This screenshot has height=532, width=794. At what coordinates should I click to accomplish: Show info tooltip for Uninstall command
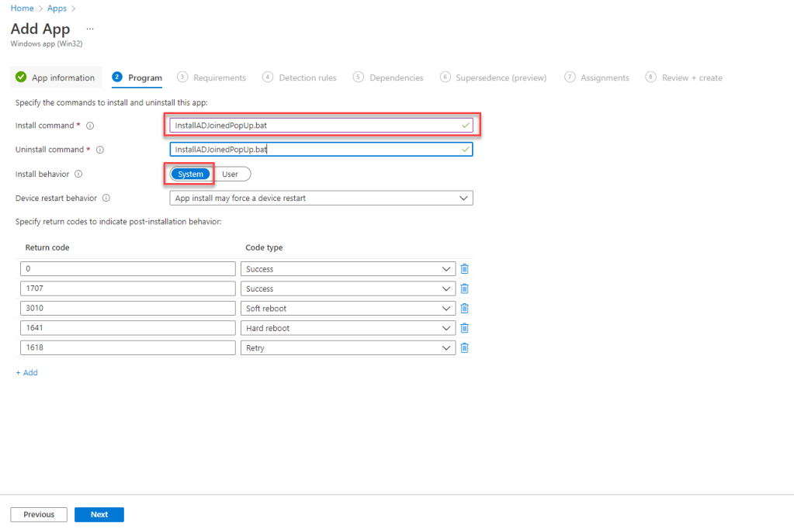99,150
